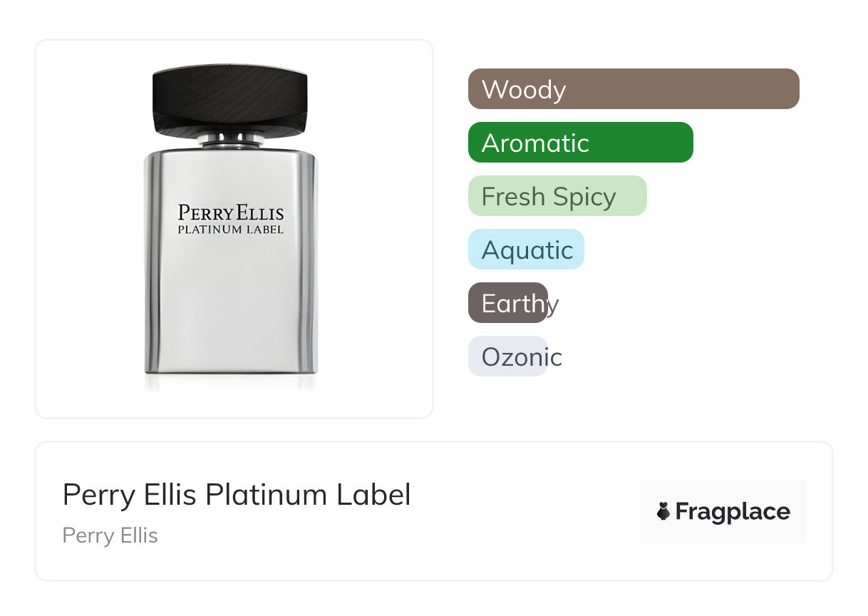Select the Woody accord bar
Image resolution: width=868 pixels, height=616 pixels.
633,89
